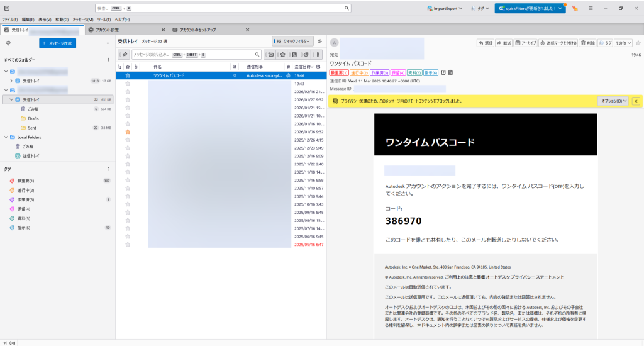This screenshot has width=644, height=346.
Task: Switch to the アカウント設定 tab
Action: pyautogui.click(x=107, y=30)
